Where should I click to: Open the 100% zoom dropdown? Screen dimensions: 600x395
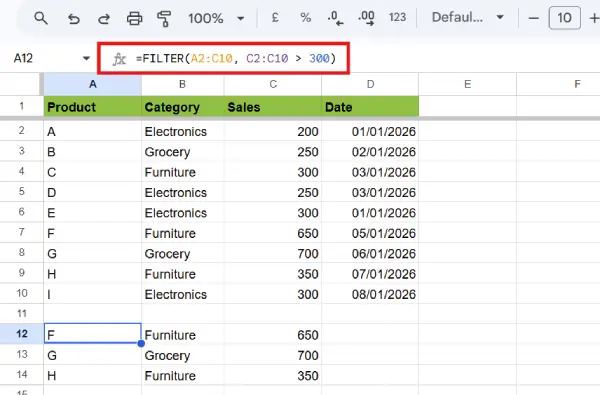(x=216, y=18)
